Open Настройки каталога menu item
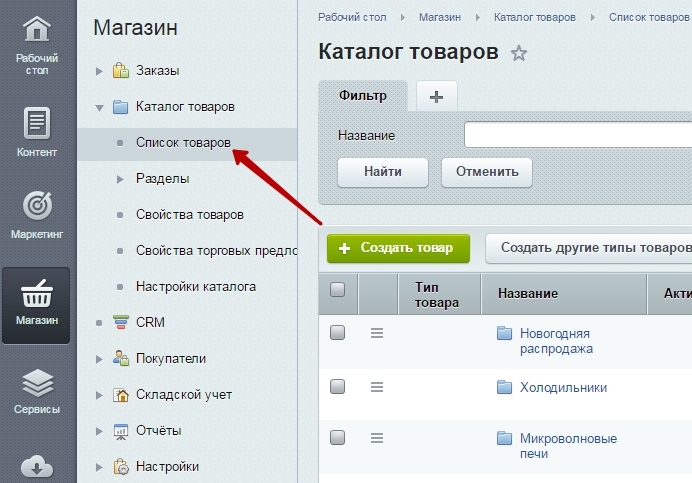692x483 pixels. pyautogui.click(x=196, y=287)
